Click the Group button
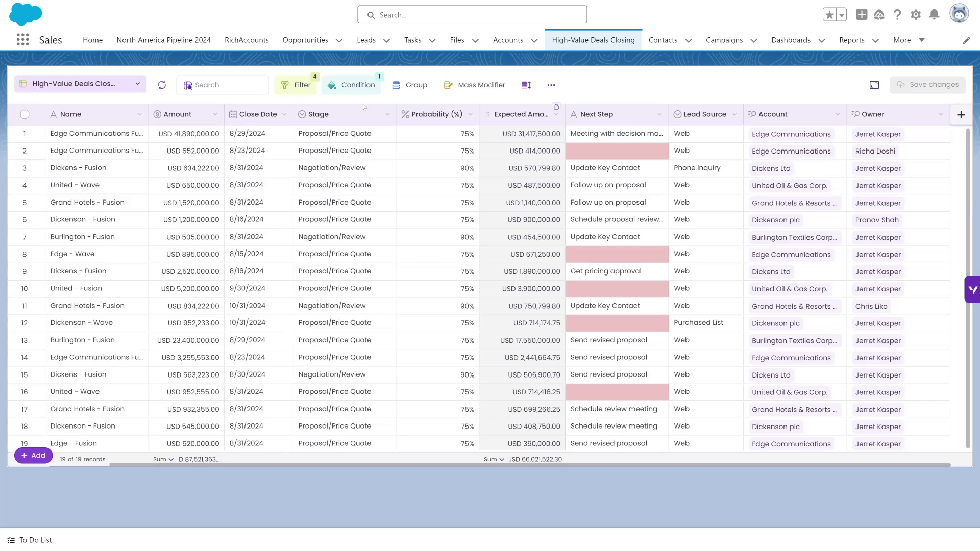This screenshot has width=980, height=551. click(x=409, y=85)
